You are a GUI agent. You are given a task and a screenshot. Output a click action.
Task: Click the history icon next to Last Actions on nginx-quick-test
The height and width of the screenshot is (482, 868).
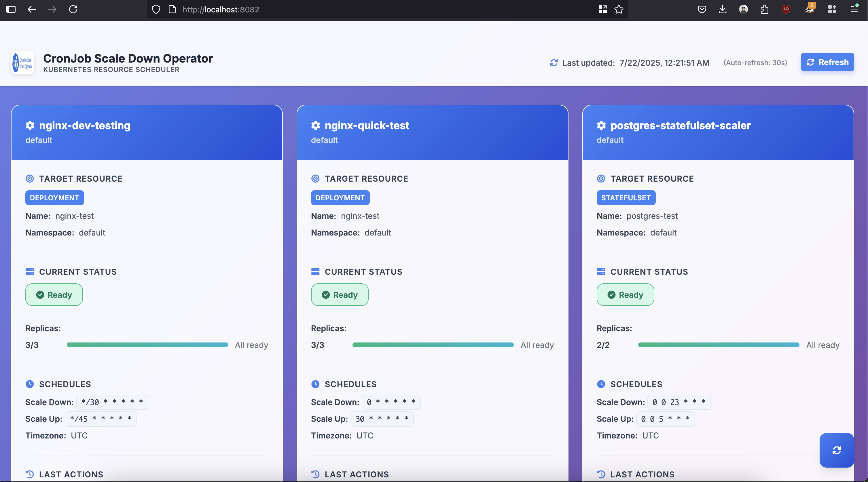[x=315, y=474]
